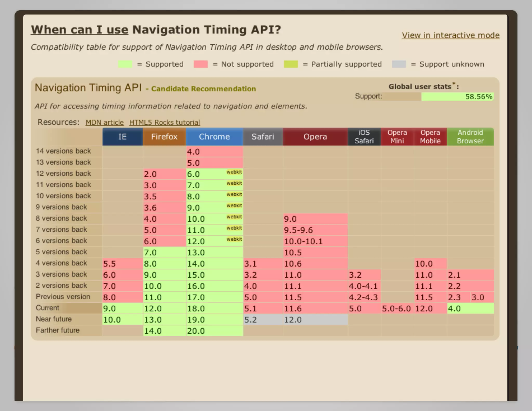The width and height of the screenshot is (532, 411).
Task: Click the Safari 5.2 near future cell
Action: point(263,320)
